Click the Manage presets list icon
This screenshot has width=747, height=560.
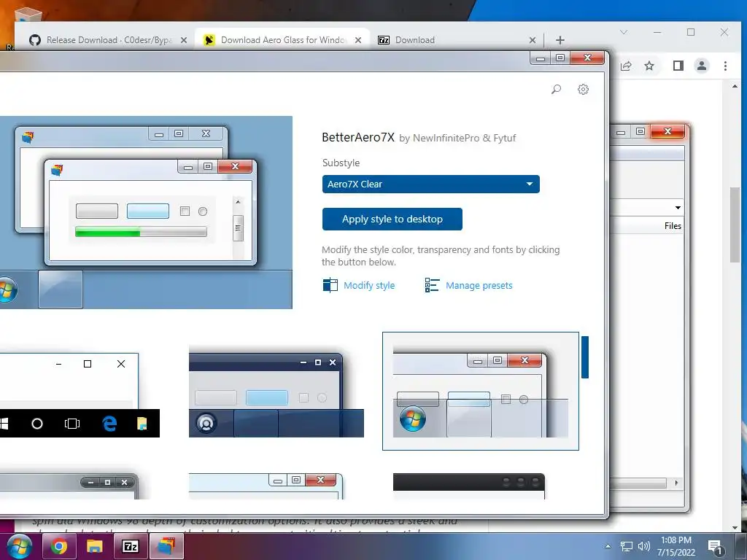[x=432, y=285]
